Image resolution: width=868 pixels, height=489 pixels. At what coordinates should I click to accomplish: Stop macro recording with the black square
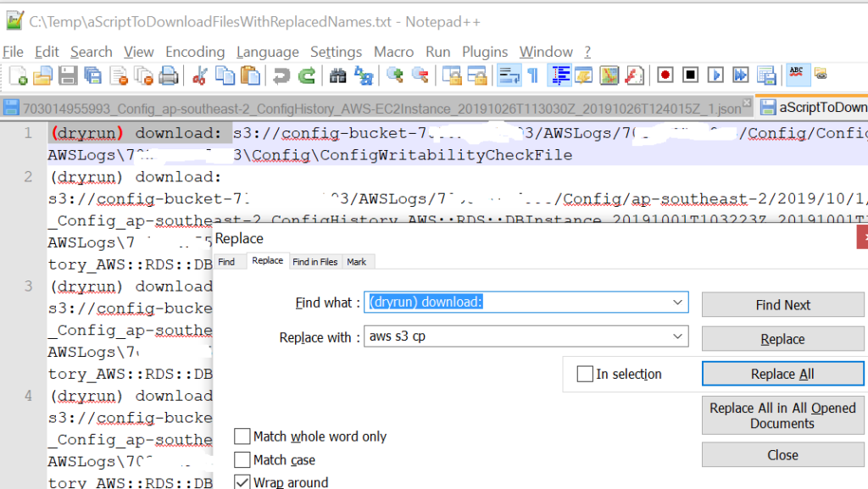[690, 75]
